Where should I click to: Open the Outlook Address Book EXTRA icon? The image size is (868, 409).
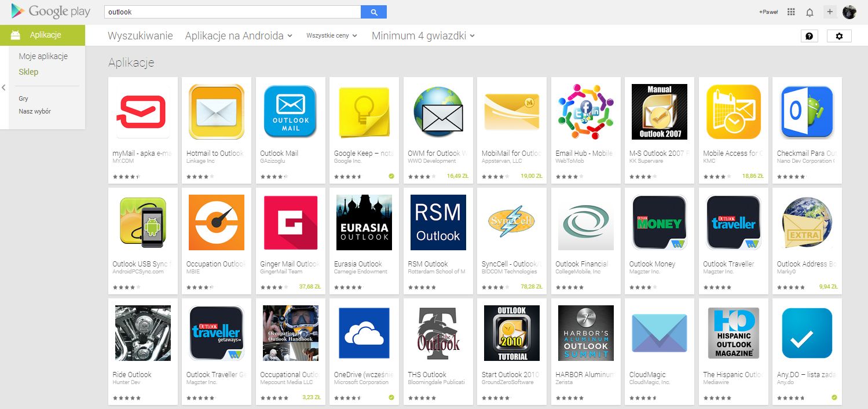coord(807,222)
